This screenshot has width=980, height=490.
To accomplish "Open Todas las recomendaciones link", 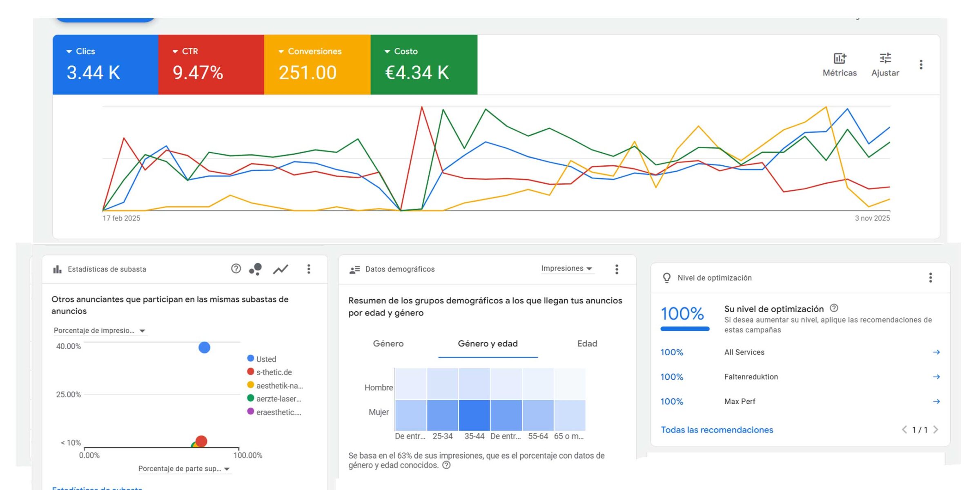I will coord(717,430).
